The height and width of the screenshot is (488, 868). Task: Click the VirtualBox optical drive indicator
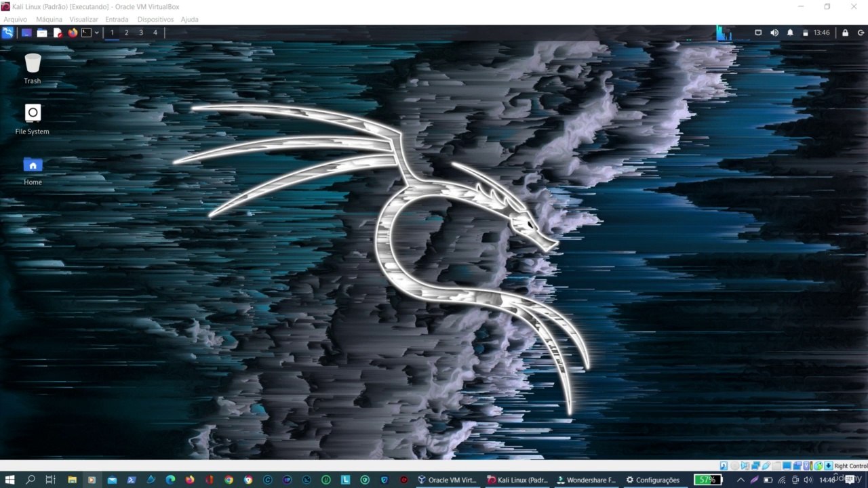(734, 466)
